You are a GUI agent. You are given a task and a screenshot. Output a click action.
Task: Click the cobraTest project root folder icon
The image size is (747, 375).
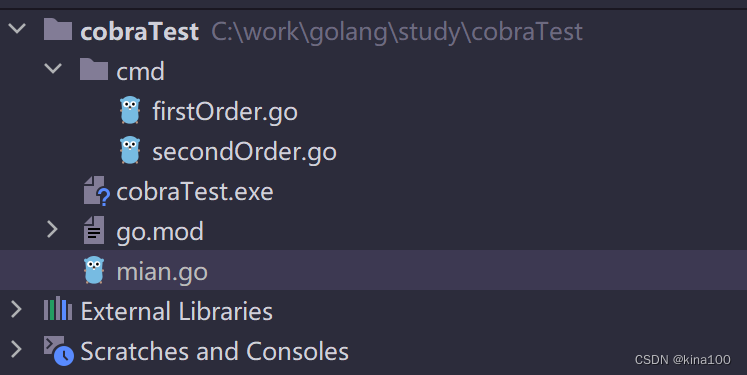click(x=58, y=29)
